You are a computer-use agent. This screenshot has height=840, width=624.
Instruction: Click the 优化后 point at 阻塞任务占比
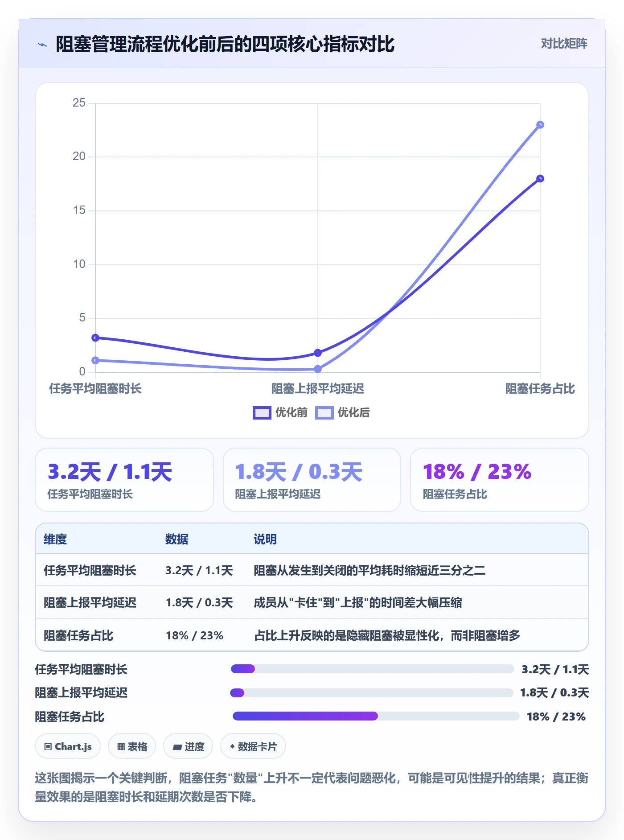point(540,125)
